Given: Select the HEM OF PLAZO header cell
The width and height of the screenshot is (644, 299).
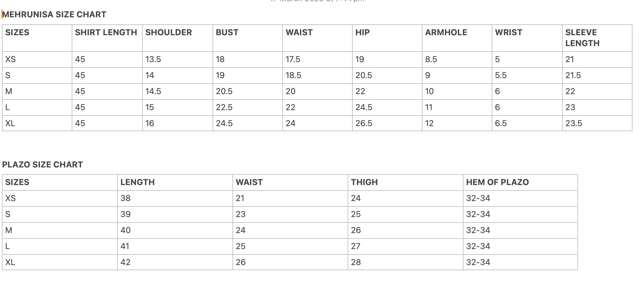Looking at the screenshot, I should (x=520, y=182).
